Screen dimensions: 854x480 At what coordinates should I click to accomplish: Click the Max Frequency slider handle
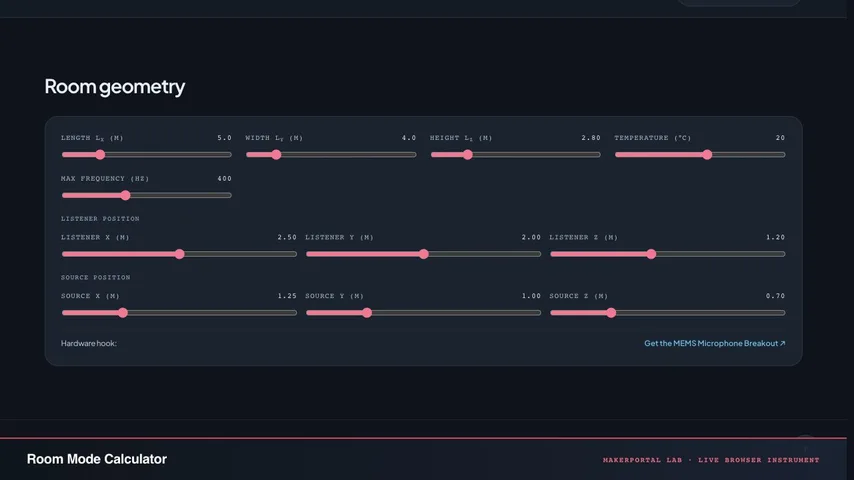126,195
